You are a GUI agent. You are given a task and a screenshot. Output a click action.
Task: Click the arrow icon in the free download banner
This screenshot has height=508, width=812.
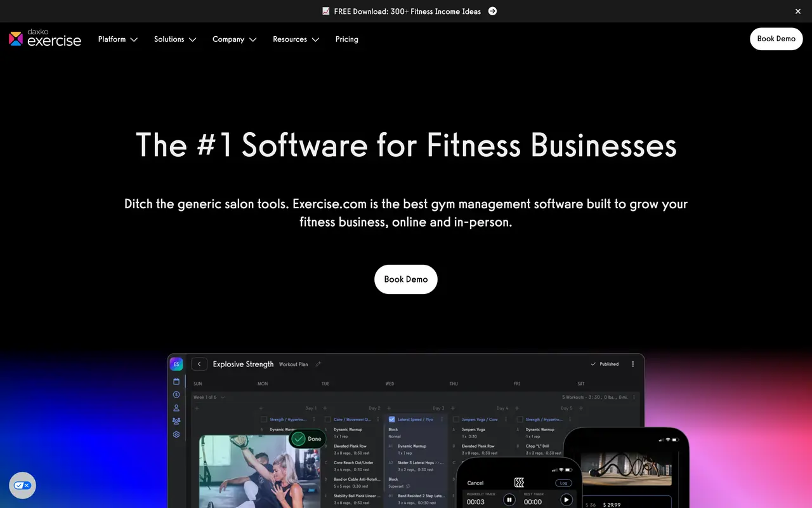coord(492,11)
